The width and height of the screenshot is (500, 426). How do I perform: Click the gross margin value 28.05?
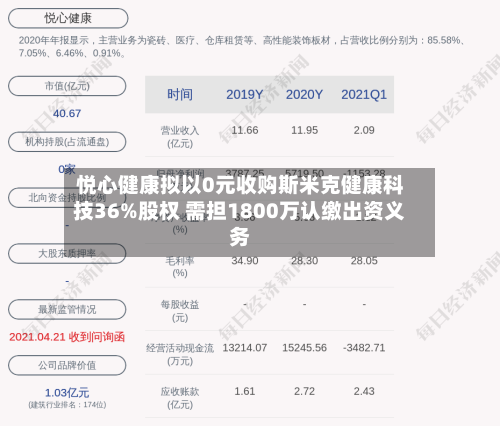pyautogui.click(x=364, y=261)
